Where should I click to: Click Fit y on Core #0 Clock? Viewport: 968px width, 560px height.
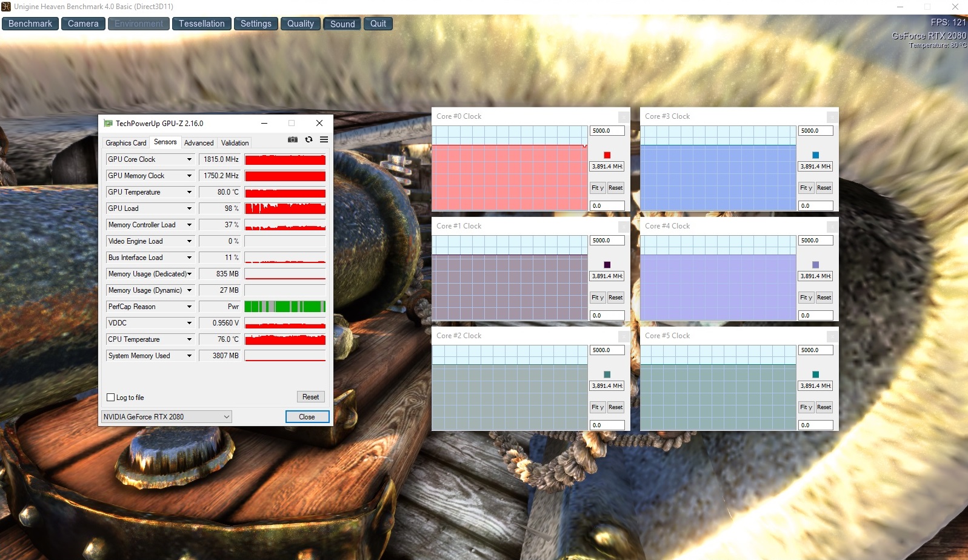tap(598, 188)
